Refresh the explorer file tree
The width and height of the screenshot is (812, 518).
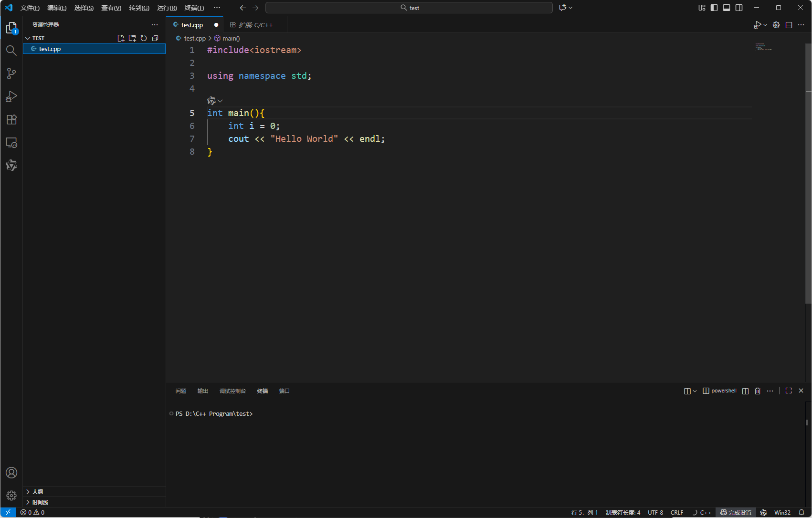pos(144,38)
